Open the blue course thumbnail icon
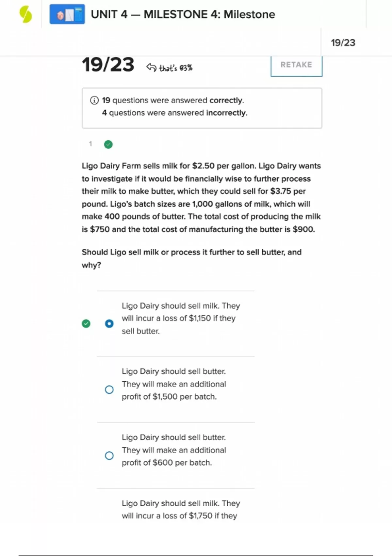Image resolution: width=392 pixels, height=556 pixels. (x=67, y=14)
